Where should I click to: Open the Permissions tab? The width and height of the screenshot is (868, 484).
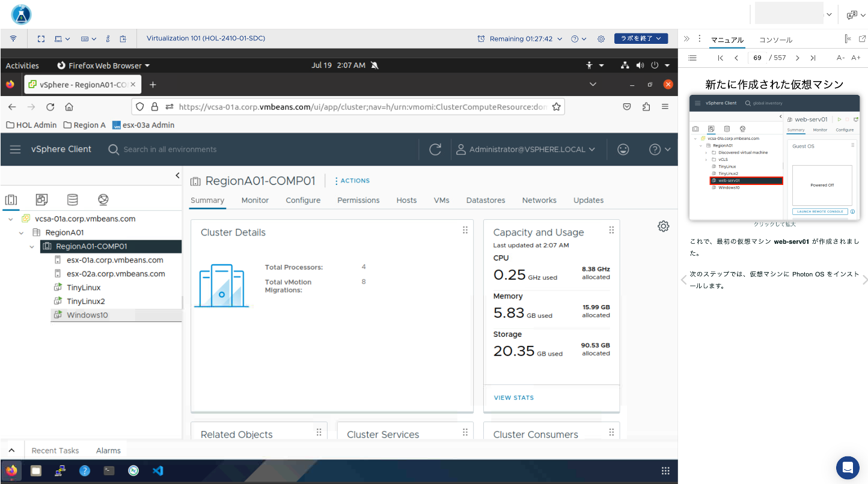[x=358, y=201]
